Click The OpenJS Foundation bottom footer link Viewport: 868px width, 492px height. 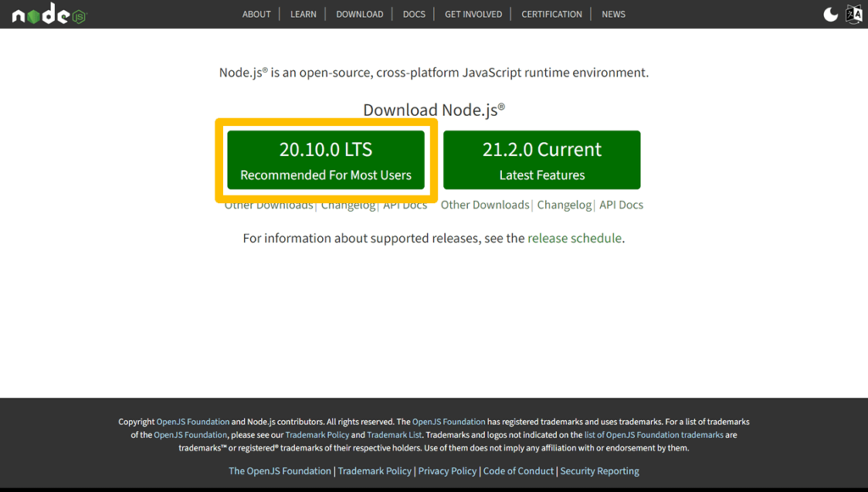tap(280, 471)
